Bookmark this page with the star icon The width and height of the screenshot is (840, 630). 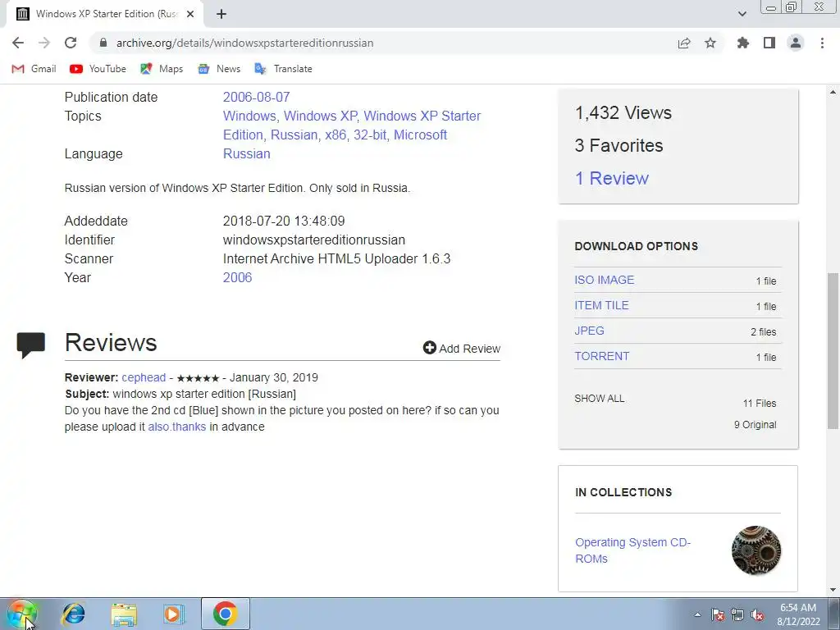click(x=710, y=43)
